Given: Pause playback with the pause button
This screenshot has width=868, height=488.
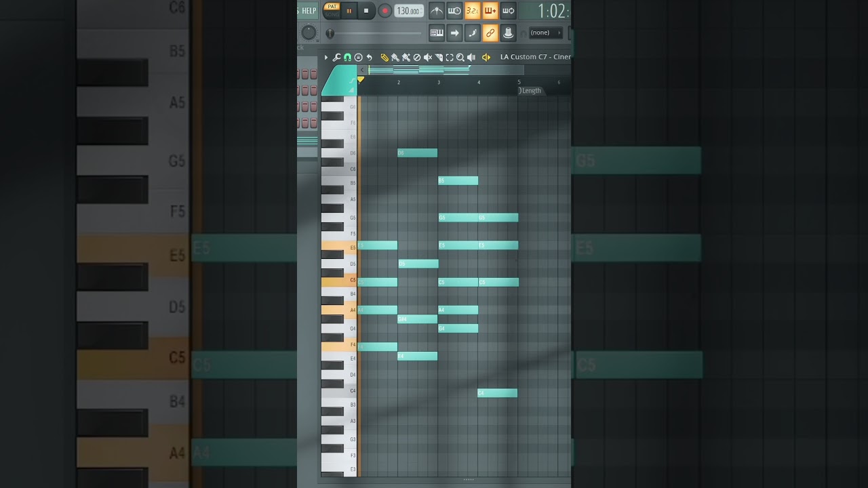Looking at the screenshot, I should (349, 11).
